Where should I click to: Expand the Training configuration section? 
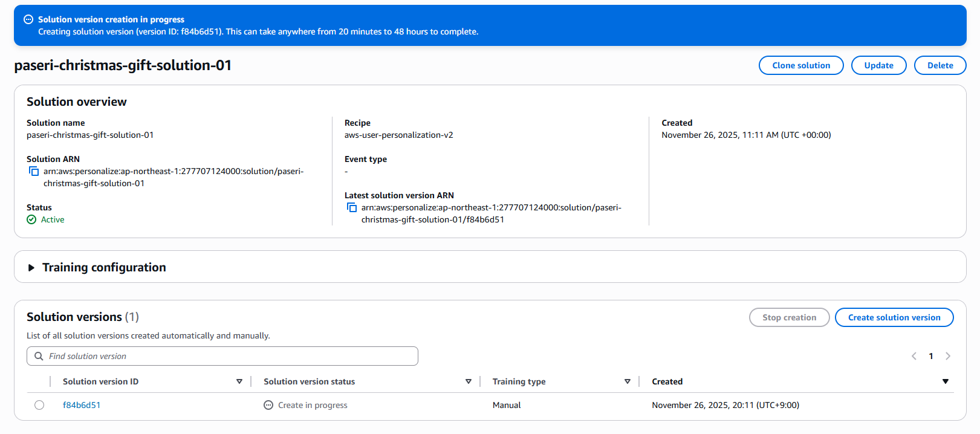(31, 268)
